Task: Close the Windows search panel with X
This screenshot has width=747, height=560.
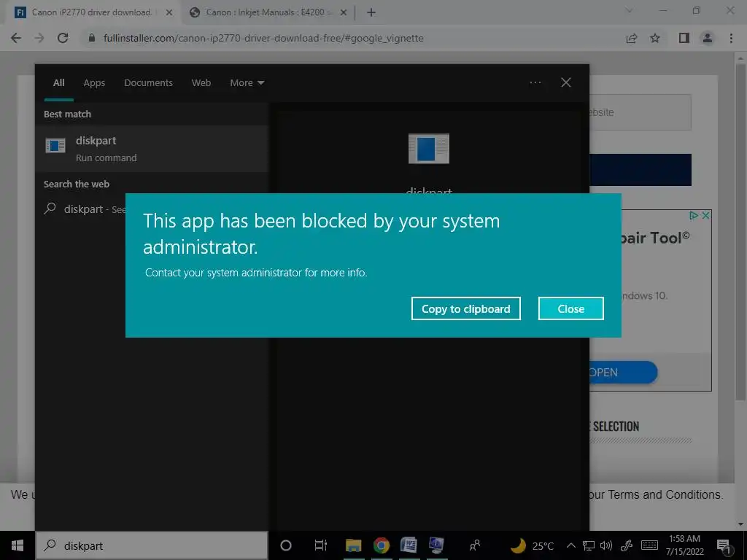Action: coord(565,82)
